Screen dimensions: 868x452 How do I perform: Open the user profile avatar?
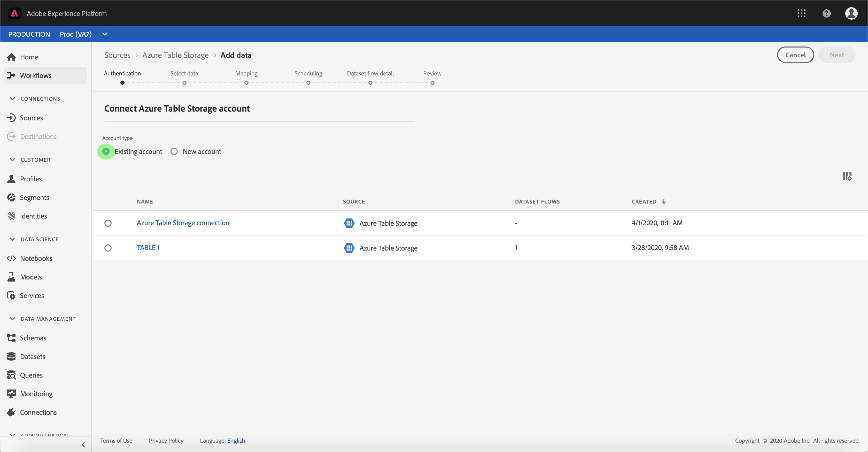(x=851, y=13)
